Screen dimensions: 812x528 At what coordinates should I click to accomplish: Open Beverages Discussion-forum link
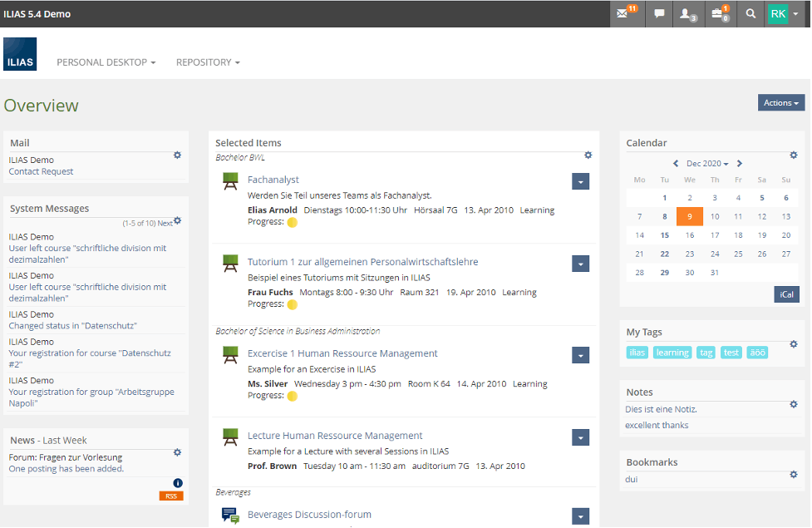[x=309, y=514]
